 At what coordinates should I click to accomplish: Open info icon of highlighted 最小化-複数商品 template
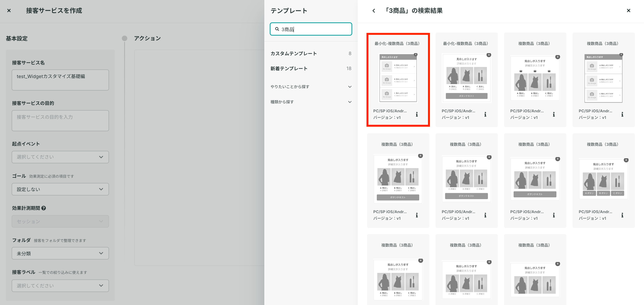coord(417,114)
